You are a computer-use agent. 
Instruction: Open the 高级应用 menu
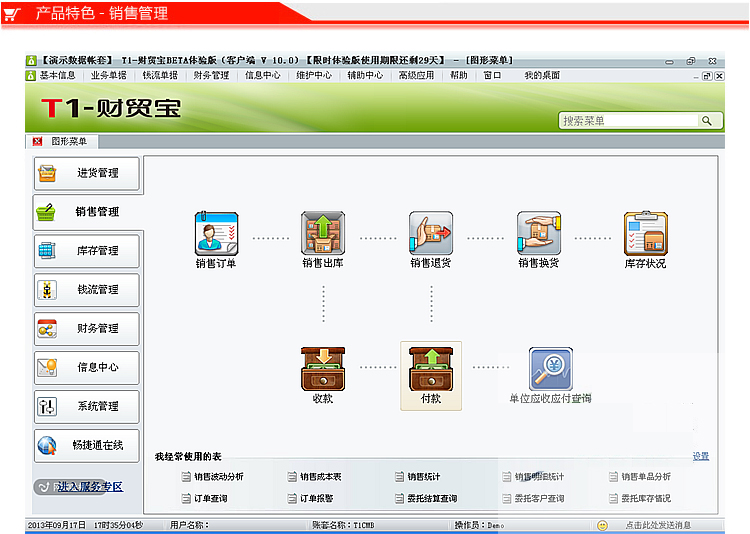[416, 76]
